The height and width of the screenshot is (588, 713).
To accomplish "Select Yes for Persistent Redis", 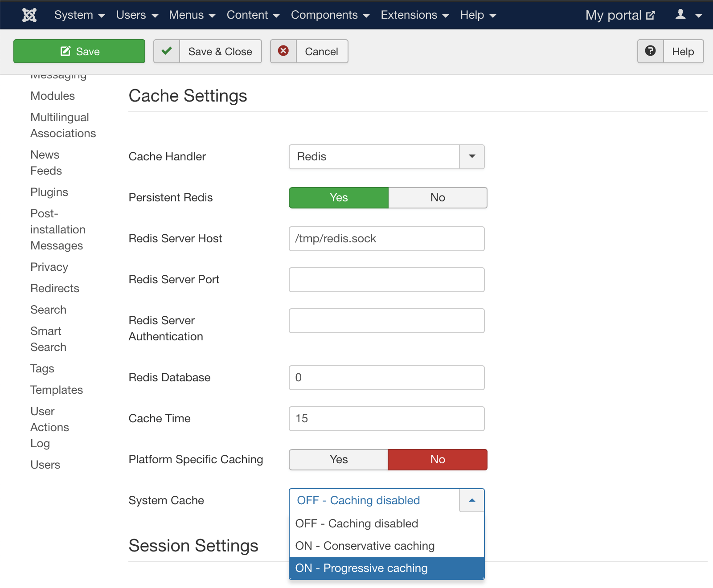I will click(339, 198).
